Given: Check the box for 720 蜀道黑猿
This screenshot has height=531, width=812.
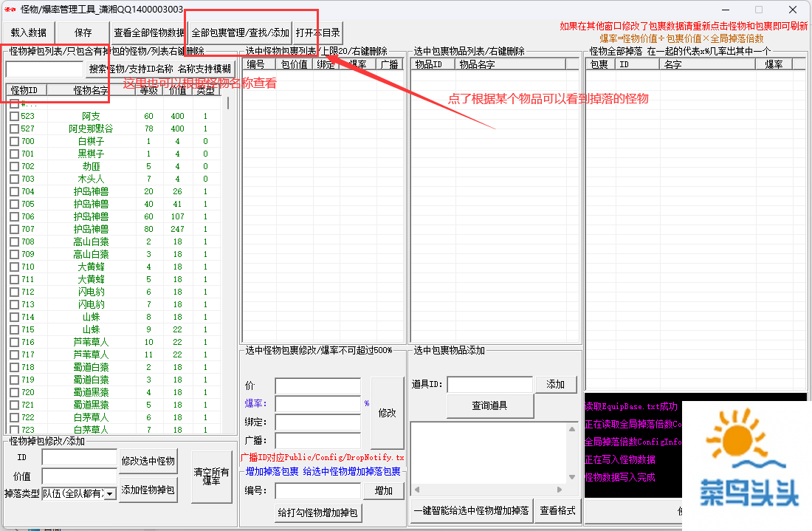Looking at the screenshot, I should [x=15, y=393].
